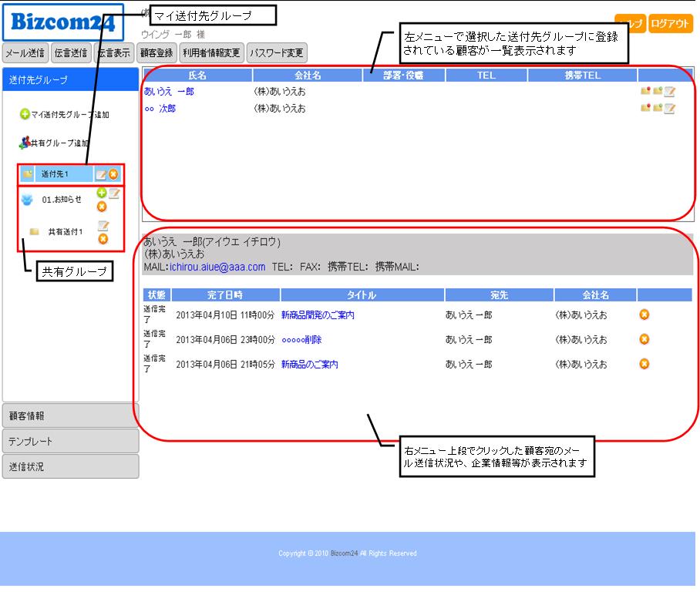Open the パスワード変更 menu tab
The width and height of the screenshot is (700, 592).
[277, 53]
